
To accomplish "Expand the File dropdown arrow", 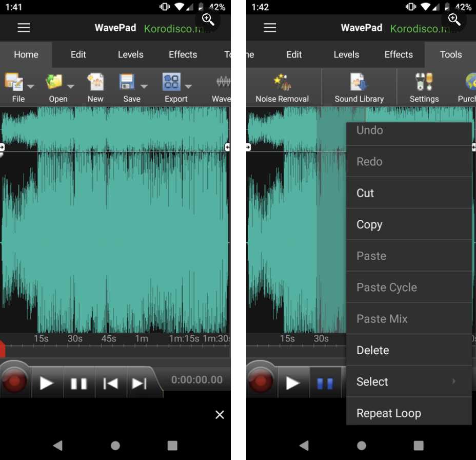I will (30, 87).
